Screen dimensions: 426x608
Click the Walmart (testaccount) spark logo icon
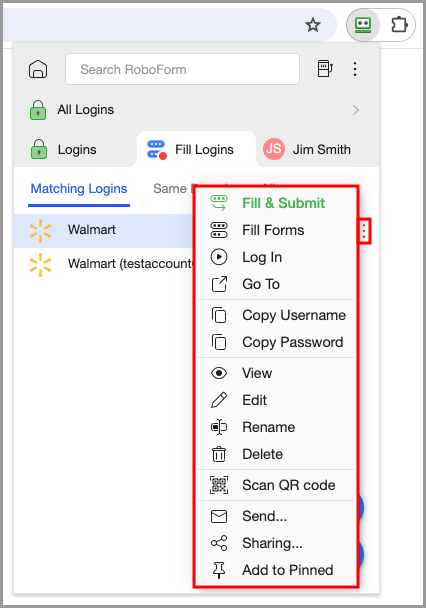point(40,265)
